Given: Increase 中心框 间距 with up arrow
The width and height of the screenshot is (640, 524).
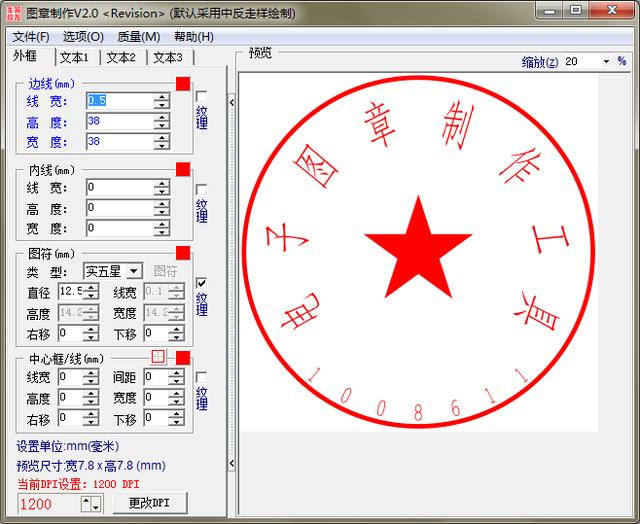Looking at the screenshot, I should pos(176,373).
